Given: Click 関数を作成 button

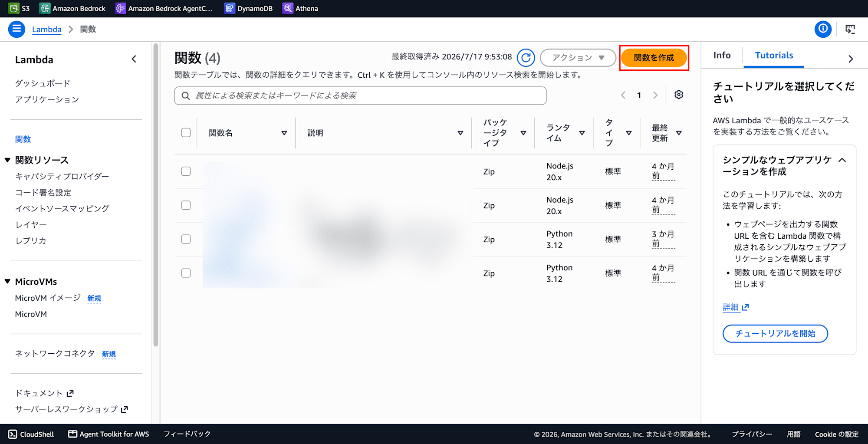Looking at the screenshot, I should point(654,58).
